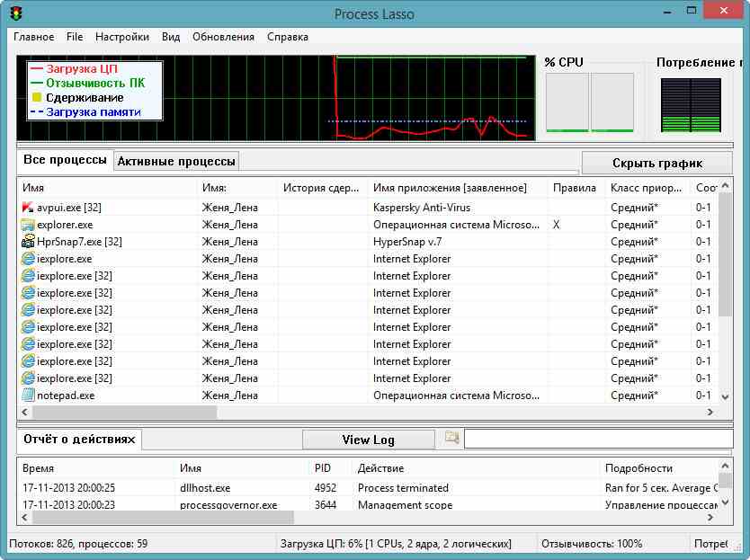Click process list scroll up arrow

point(725,185)
